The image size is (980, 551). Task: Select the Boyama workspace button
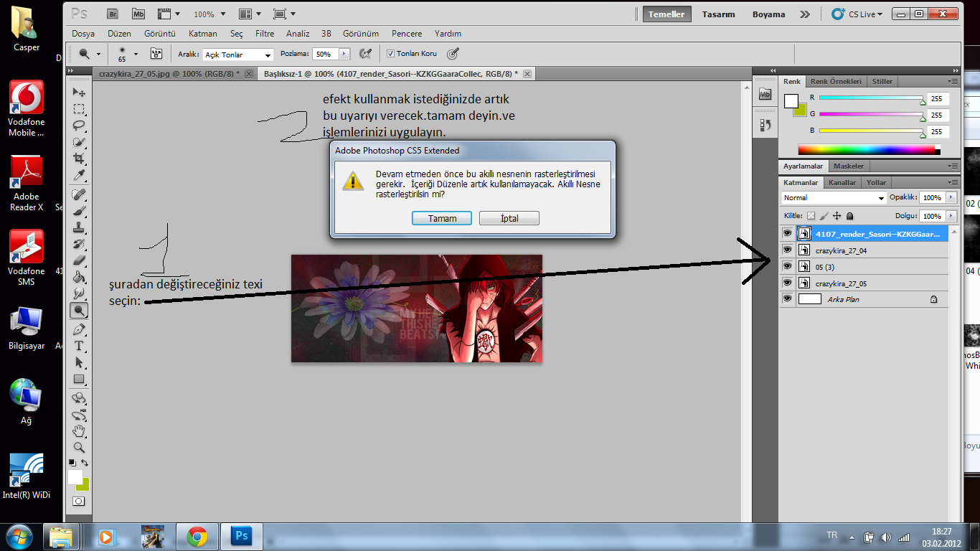[768, 14]
